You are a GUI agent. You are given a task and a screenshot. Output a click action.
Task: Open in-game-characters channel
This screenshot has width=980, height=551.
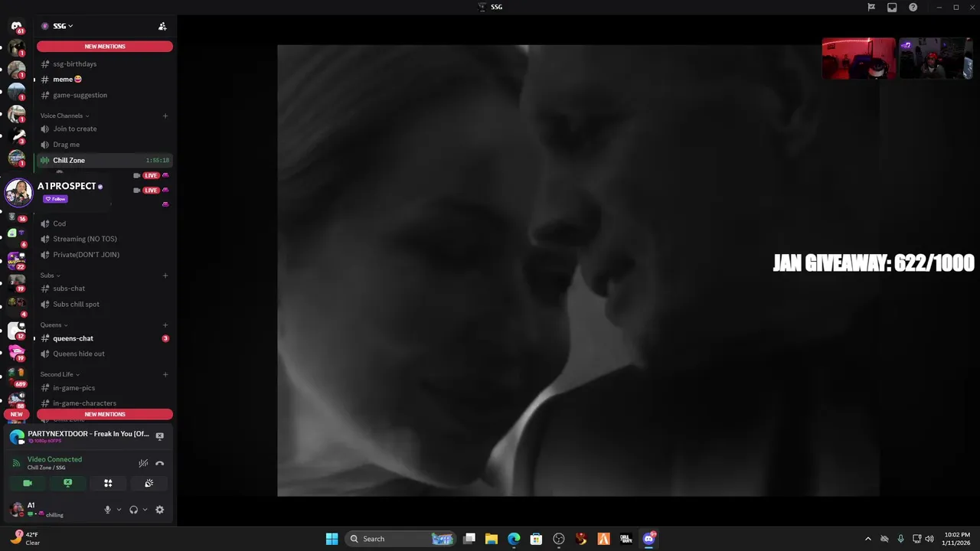[104, 403]
